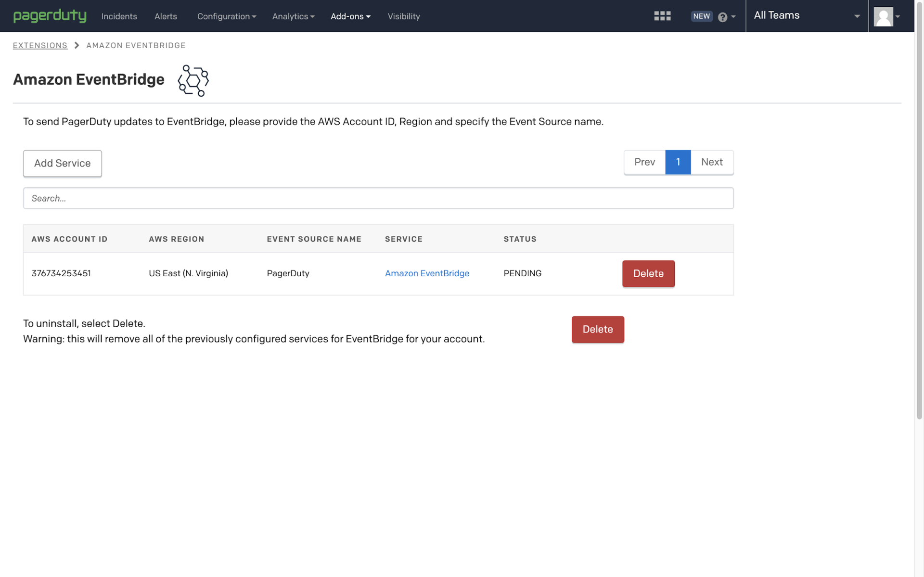This screenshot has height=577, width=924.
Task: Open the apps grid icon
Action: pyautogui.click(x=662, y=16)
